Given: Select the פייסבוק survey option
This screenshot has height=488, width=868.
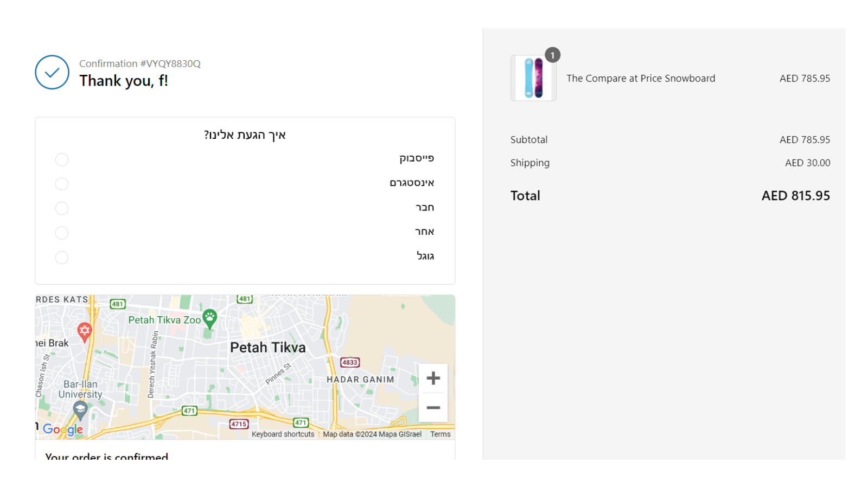Looking at the screenshot, I should click(x=61, y=159).
